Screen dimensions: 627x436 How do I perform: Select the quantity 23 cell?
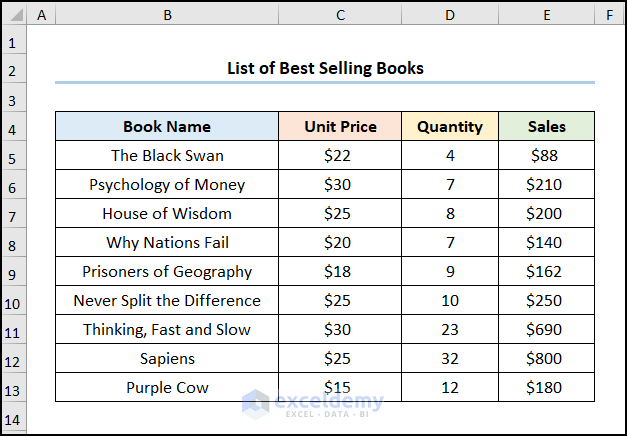[450, 330]
